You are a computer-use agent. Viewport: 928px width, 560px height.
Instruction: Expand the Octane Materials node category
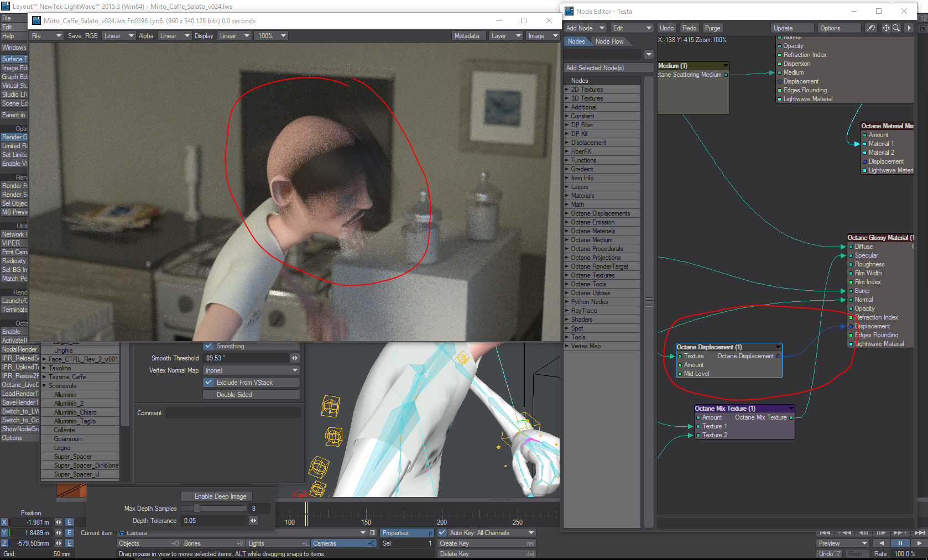(567, 231)
